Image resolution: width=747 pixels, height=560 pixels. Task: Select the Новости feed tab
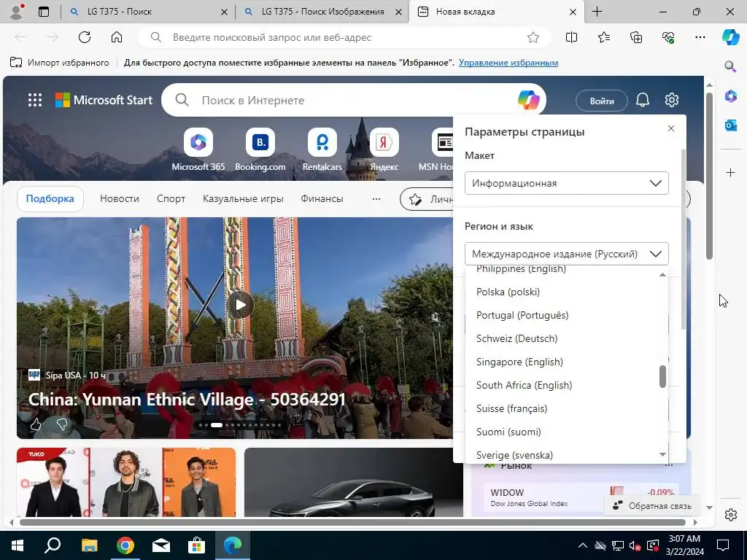pyautogui.click(x=120, y=198)
